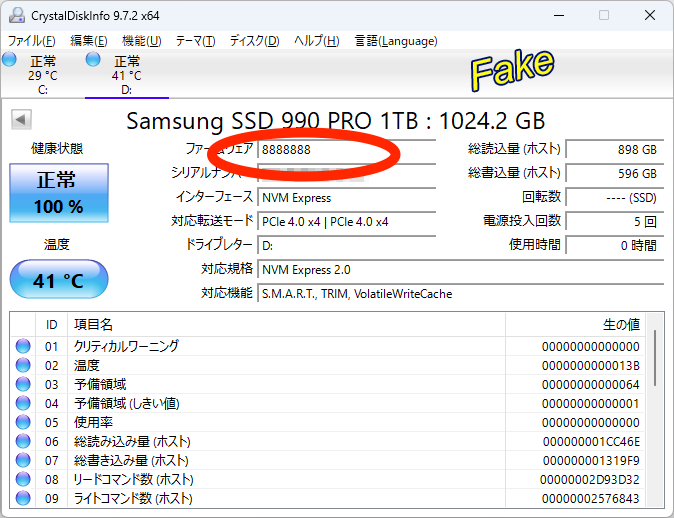Open the 編集(E) menu

pyautogui.click(x=89, y=41)
